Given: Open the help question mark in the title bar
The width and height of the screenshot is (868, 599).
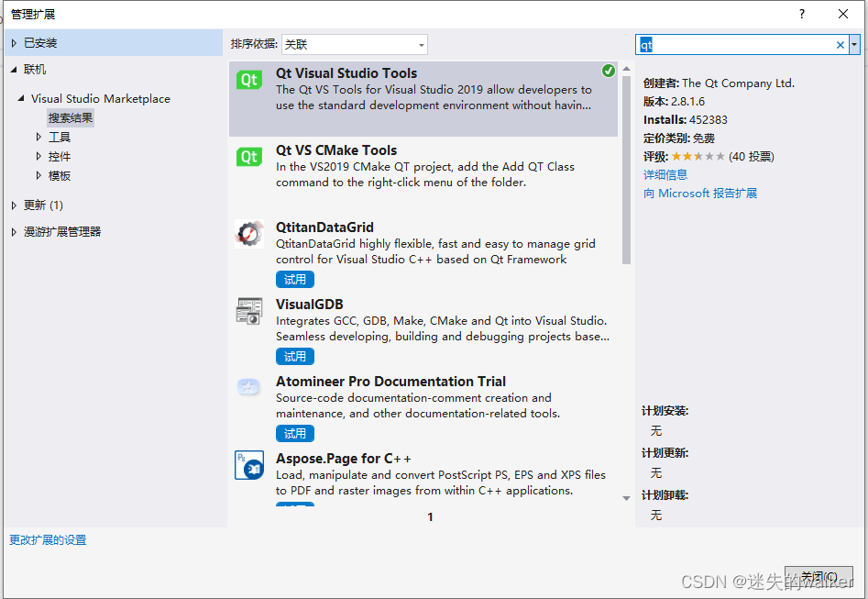Looking at the screenshot, I should click(801, 14).
